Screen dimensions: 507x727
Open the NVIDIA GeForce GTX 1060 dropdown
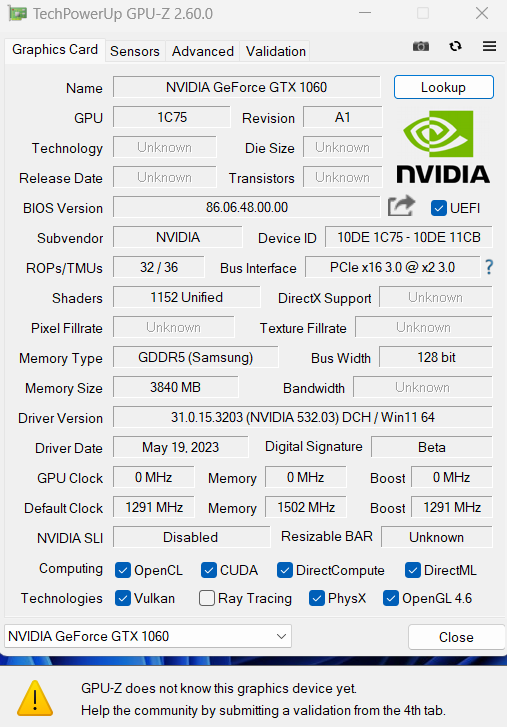coord(148,636)
